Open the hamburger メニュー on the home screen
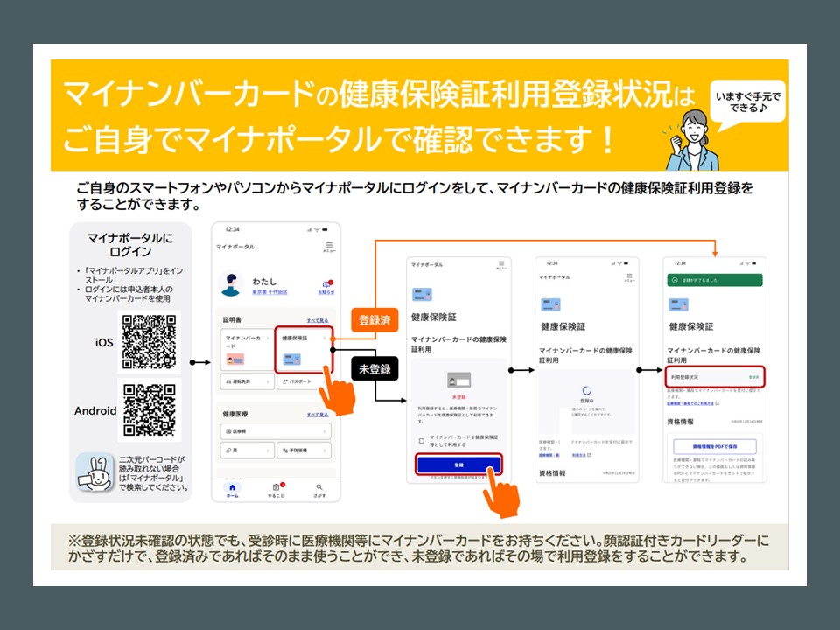This screenshot has height=630, width=840. pyautogui.click(x=328, y=248)
